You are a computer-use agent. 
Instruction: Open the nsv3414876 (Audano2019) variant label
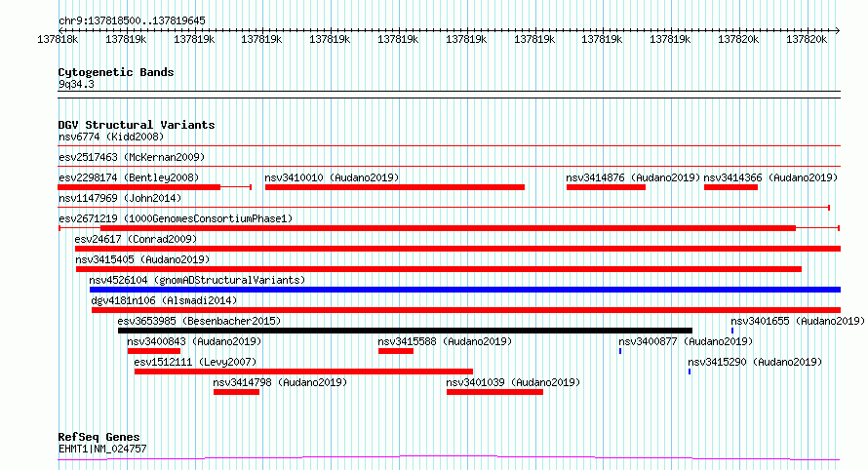point(633,177)
